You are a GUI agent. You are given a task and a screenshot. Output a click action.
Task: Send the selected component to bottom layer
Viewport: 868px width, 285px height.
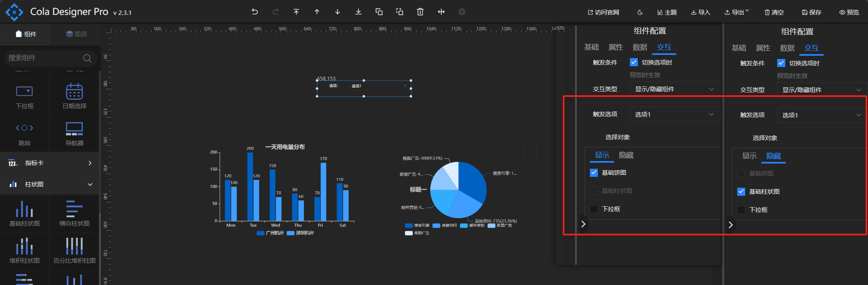(x=358, y=12)
